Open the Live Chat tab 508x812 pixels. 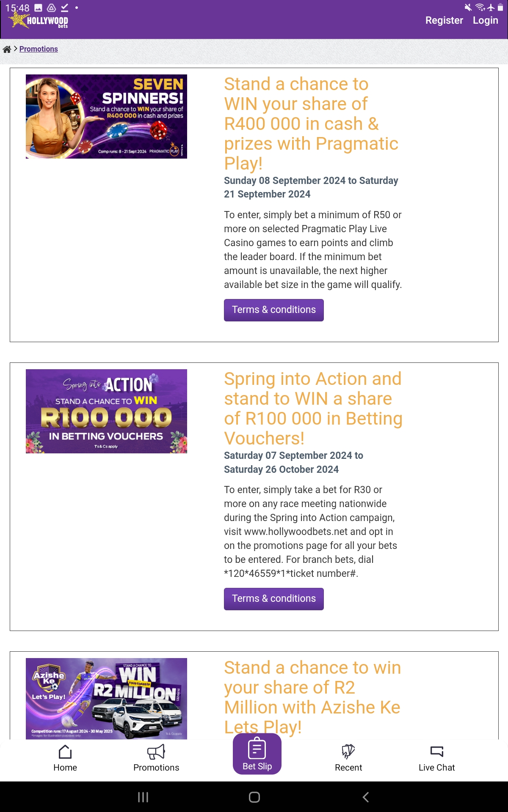(437, 757)
